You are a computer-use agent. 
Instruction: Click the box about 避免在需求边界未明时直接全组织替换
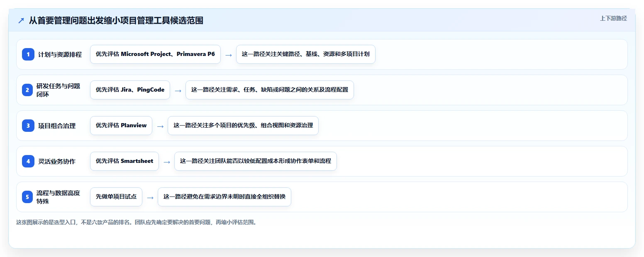tap(224, 197)
